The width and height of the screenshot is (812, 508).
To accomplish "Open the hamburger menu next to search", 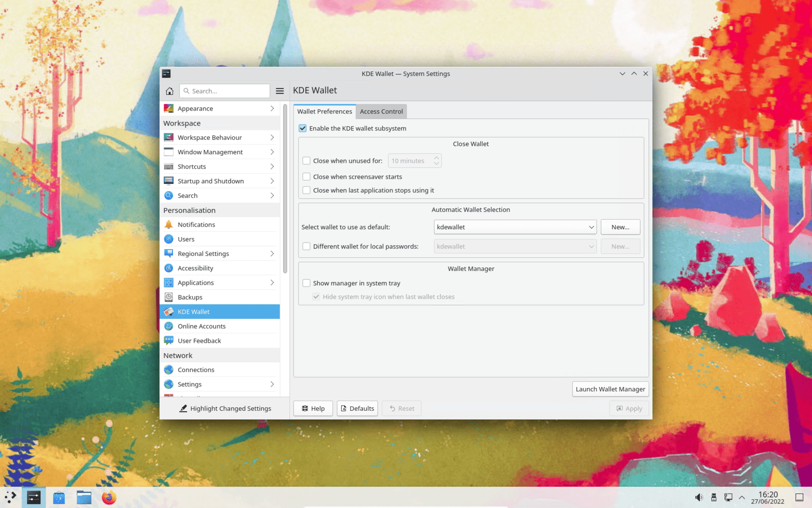I will [x=280, y=91].
